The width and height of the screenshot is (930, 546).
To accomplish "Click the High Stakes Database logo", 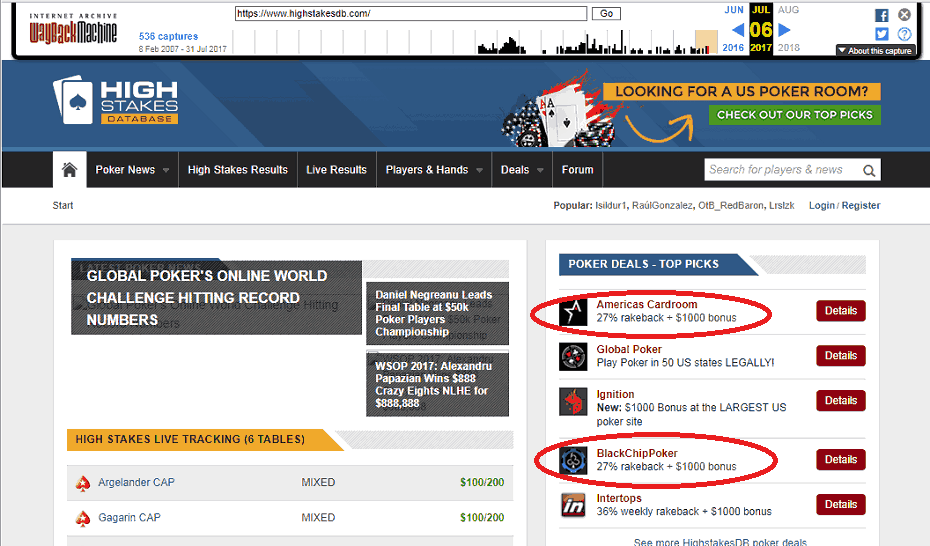I will coord(115,100).
